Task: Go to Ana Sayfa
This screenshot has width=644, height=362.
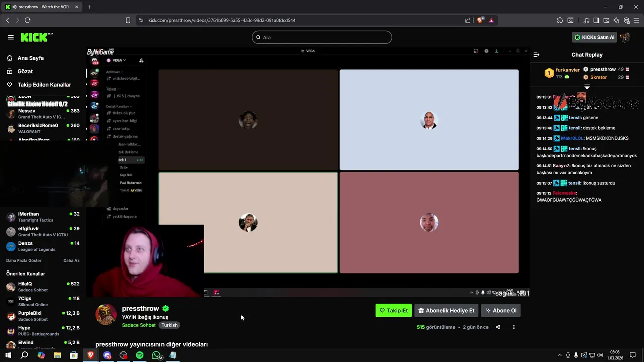Action: click(31, 58)
